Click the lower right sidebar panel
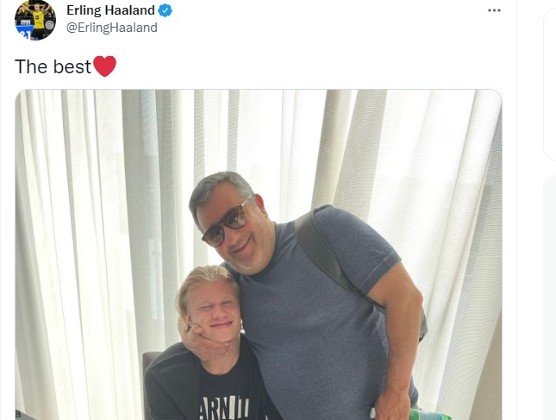556x420 pixels. click(550, 298)
